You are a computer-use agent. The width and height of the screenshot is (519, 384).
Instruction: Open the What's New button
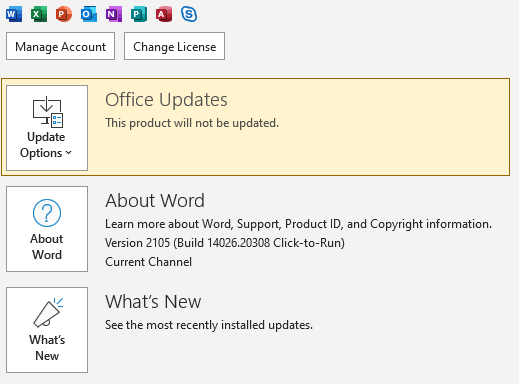click(x=47, y=330)
